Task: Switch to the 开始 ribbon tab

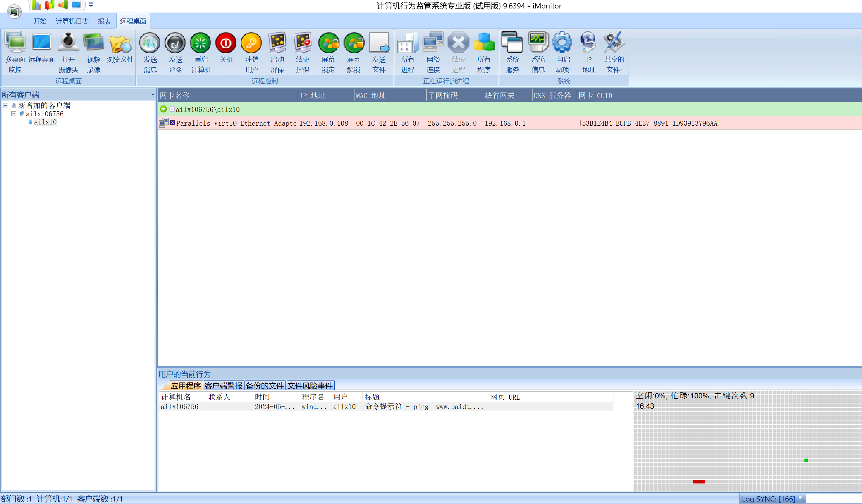Action: coord(40,21)
